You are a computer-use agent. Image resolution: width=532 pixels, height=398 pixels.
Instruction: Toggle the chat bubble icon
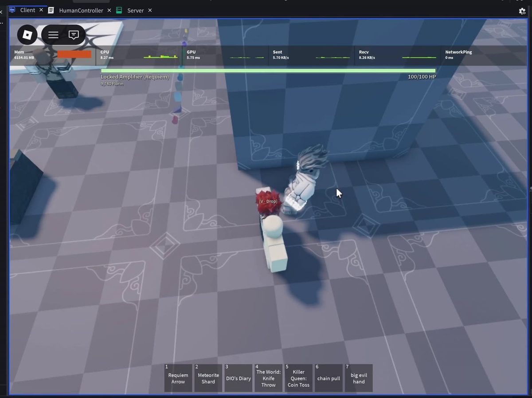tap(74, 35)
